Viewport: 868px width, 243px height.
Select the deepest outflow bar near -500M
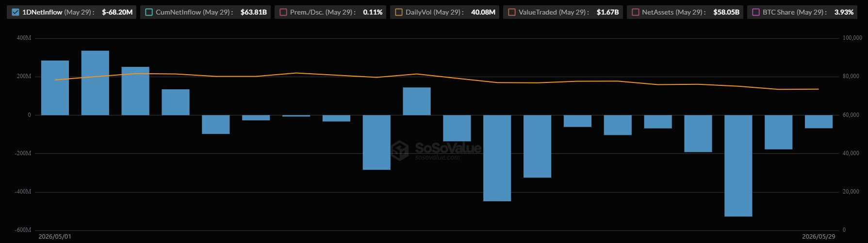click(738, 165)
